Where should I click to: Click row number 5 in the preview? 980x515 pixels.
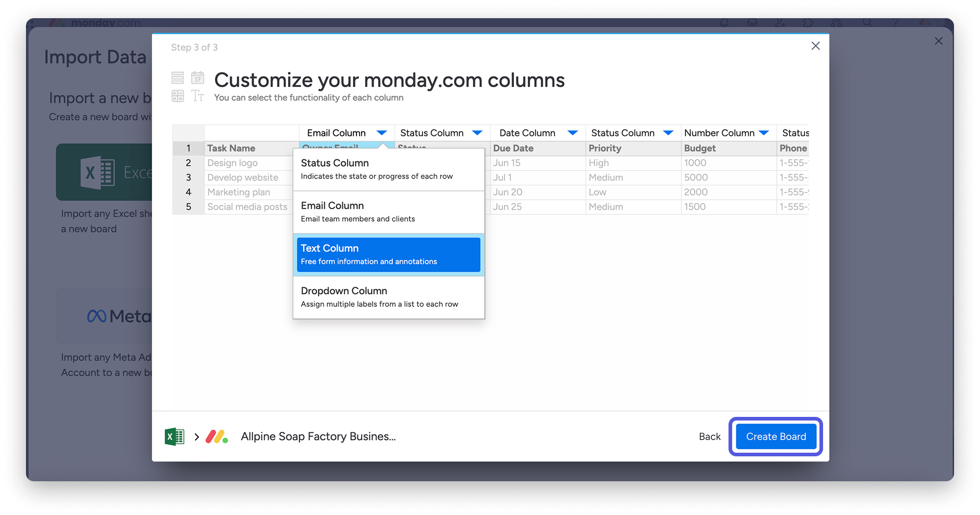tap(189, 207)
